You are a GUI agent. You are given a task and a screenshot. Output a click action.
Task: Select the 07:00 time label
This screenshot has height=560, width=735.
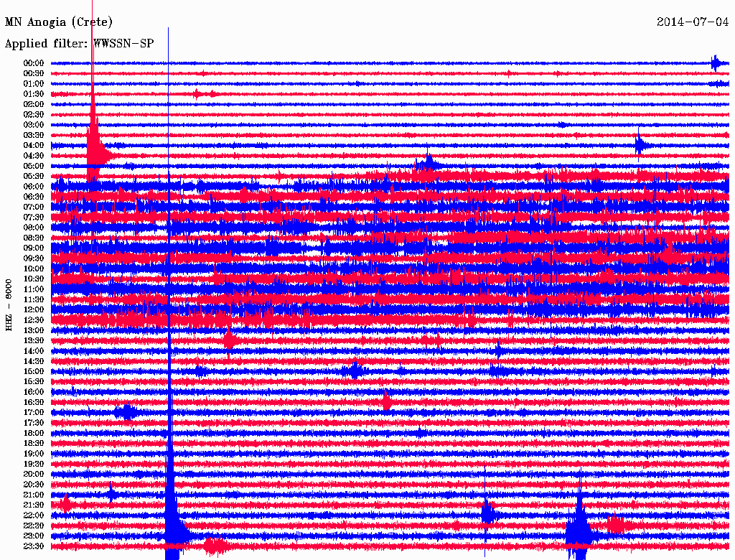point(34,207)
